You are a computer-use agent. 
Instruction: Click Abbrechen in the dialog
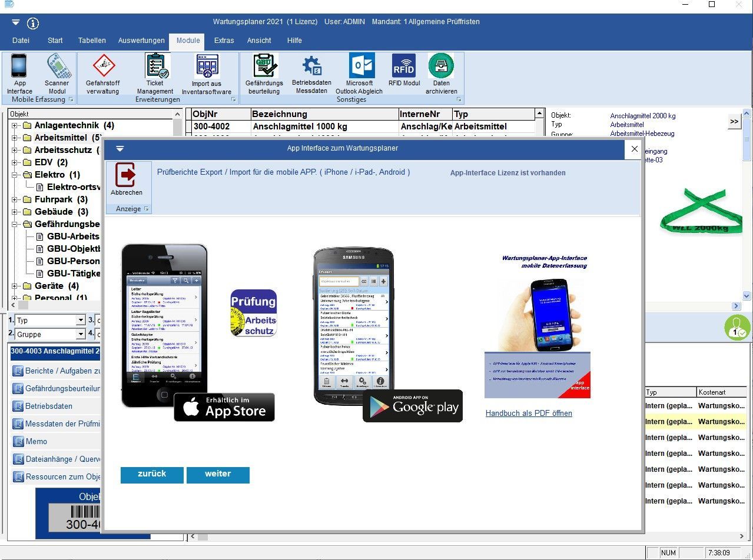[127, 180]
